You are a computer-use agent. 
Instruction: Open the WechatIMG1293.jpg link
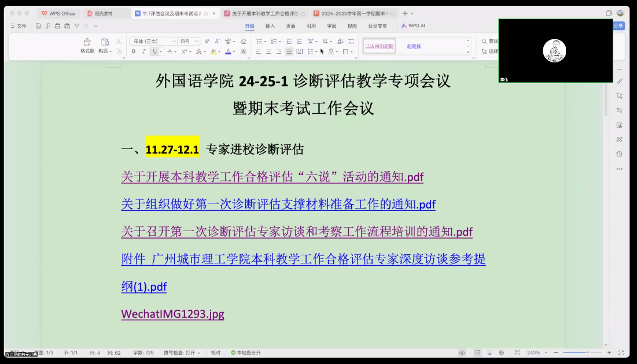click(x=172, y=314)
